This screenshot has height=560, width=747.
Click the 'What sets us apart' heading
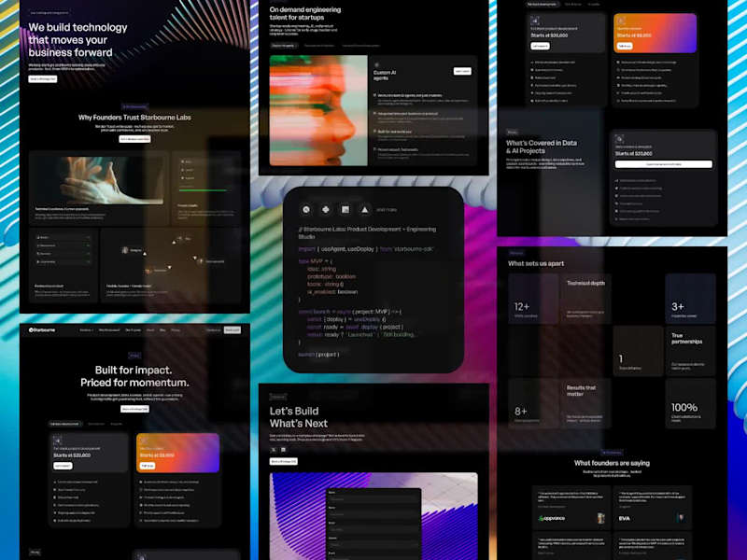pos(536,263)
